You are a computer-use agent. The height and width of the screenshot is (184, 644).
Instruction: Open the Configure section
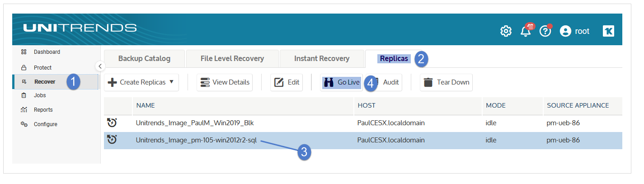click(x=45, y=124)
